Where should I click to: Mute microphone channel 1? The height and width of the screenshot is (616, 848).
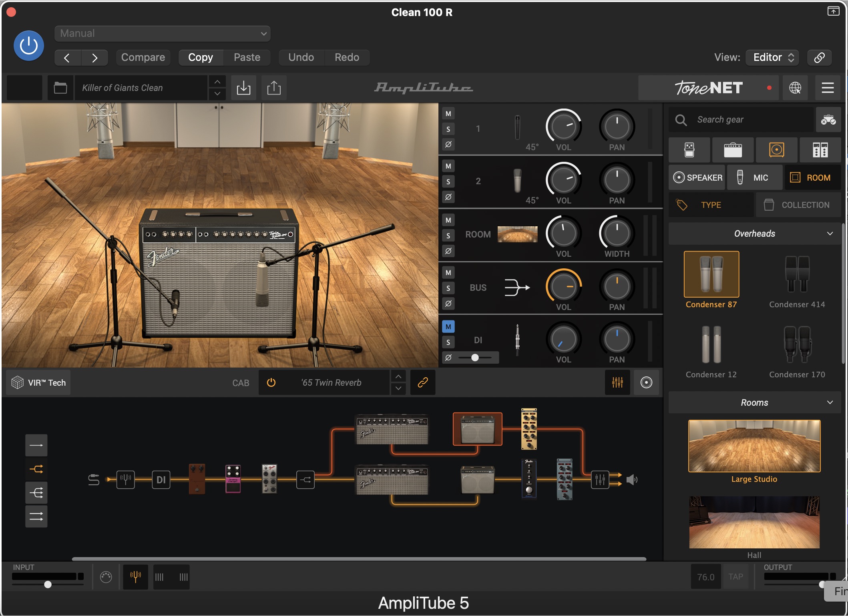pyautogui.click(x=448, y=114)
